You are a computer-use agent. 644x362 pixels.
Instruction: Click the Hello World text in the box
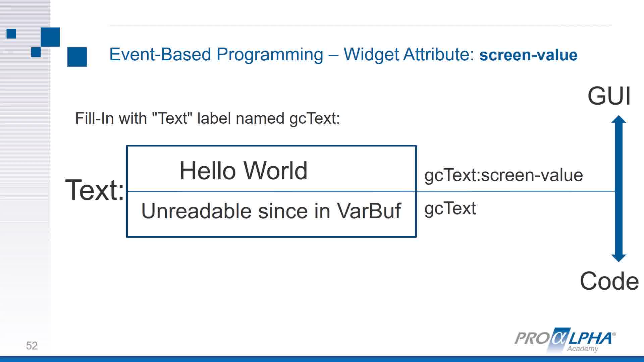click(x=244, y=171)
